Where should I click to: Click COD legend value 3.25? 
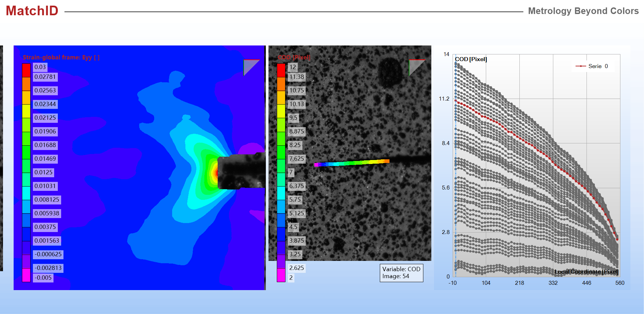[295, 254]
